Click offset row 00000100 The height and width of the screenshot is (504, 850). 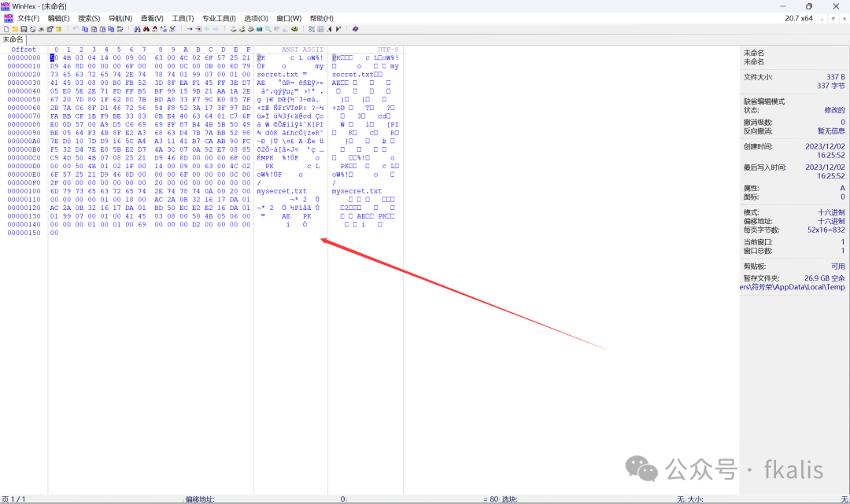coord(24,191)
